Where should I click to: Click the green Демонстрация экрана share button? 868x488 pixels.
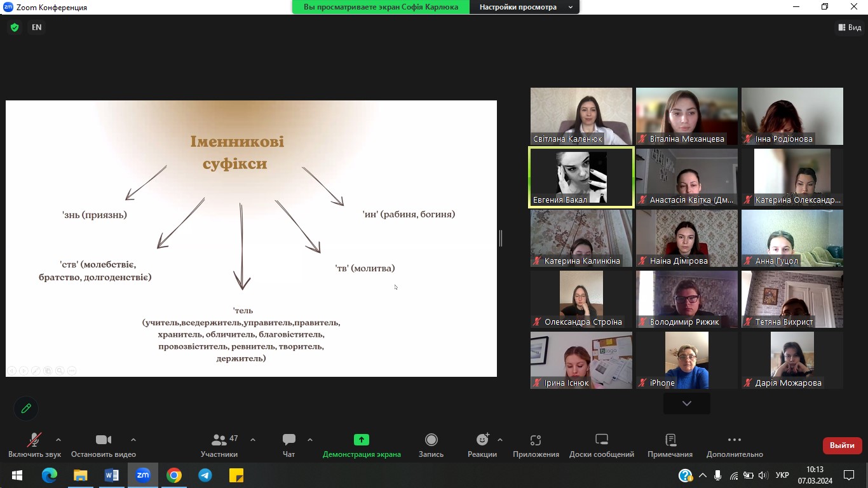click(362, 445)
